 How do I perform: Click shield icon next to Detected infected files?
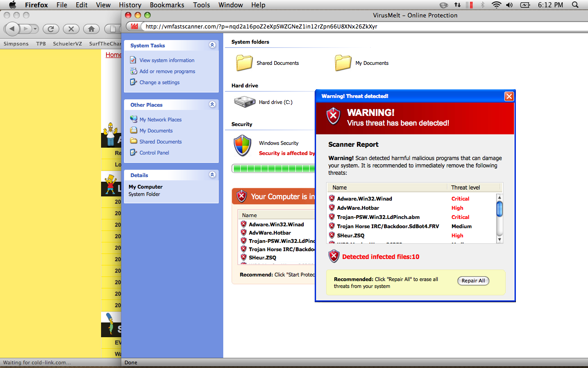(334, 256)
